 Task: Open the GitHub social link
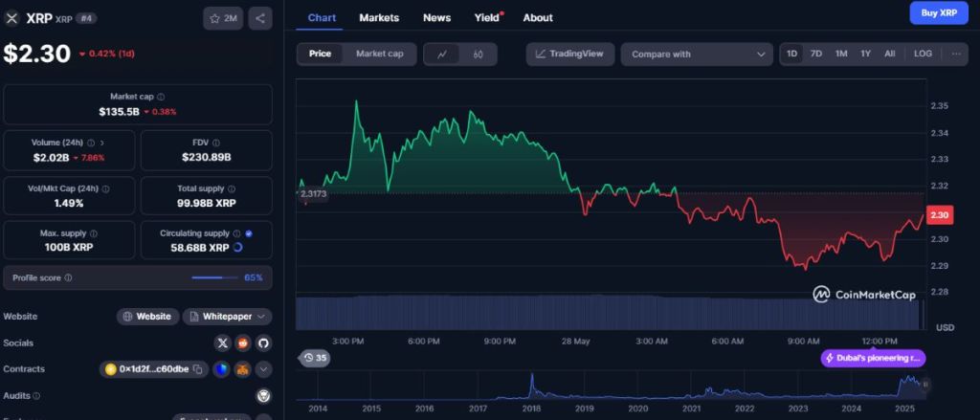[x=263, y=343]
